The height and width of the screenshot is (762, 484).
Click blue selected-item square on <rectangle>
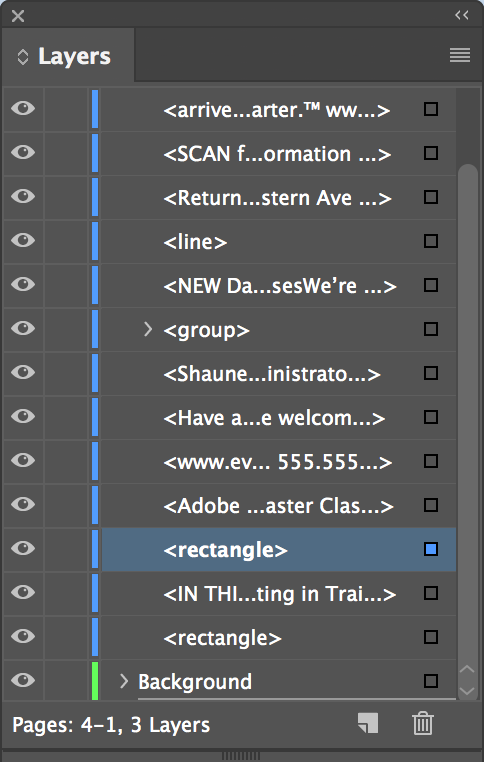[x=431, y=549]
